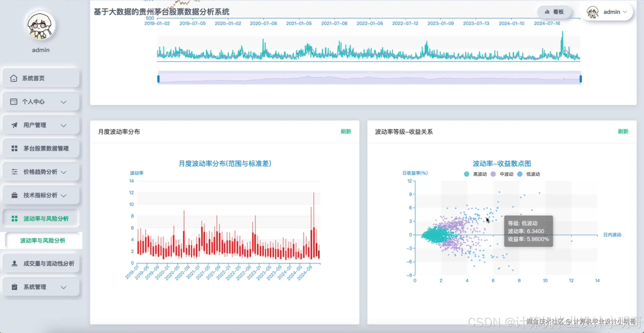The width and height of the screenshot is (644, 333).
Task: Open 茅台股票数据管理 menu item
Action: pos(41,149)
